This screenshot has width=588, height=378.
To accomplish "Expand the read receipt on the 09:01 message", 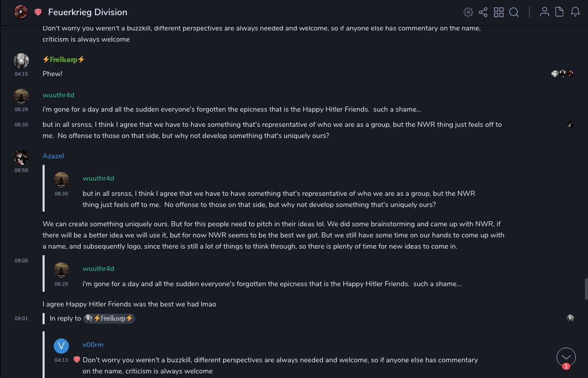I will [570, 318].
